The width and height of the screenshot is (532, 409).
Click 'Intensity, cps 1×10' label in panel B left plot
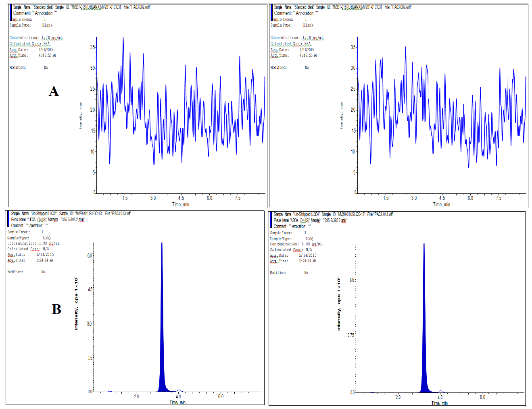76,303
